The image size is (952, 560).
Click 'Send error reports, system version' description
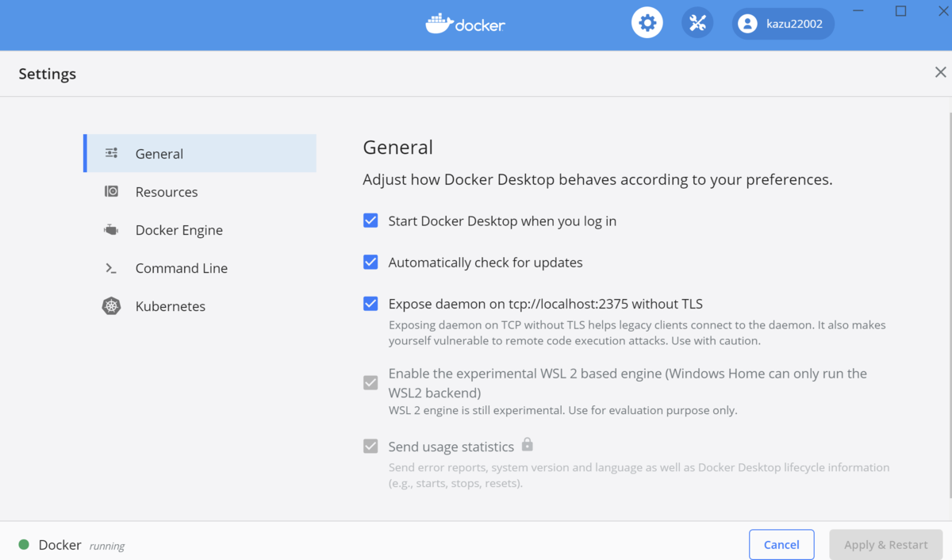(x=639, y=475)
